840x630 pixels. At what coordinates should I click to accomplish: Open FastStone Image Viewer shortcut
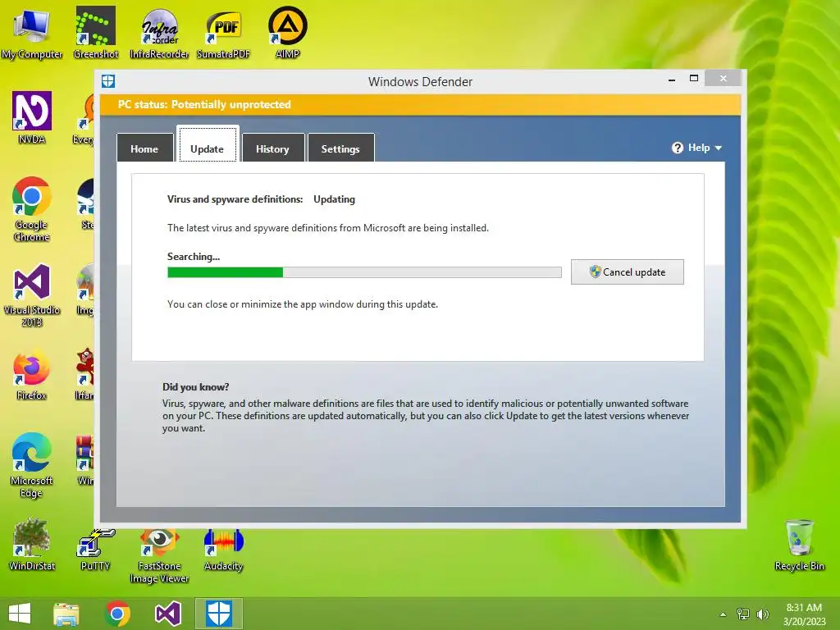tap(159, 556)
